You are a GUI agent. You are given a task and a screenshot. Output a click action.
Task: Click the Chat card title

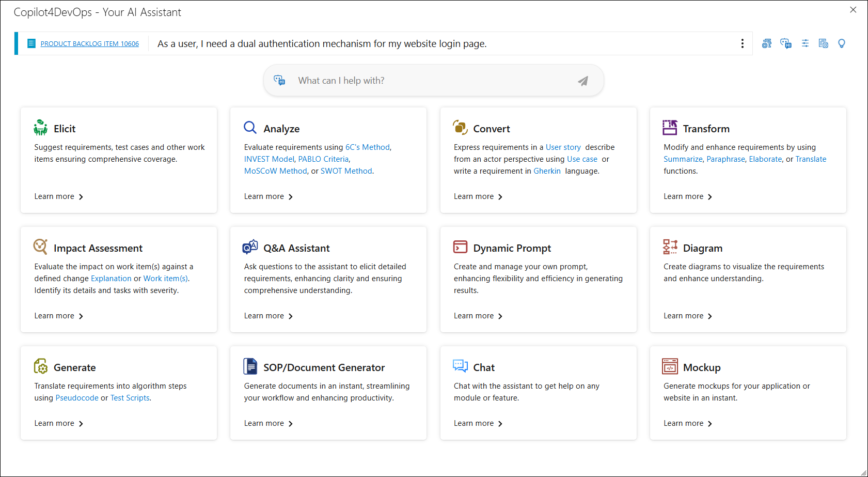[x=484, y=367]
